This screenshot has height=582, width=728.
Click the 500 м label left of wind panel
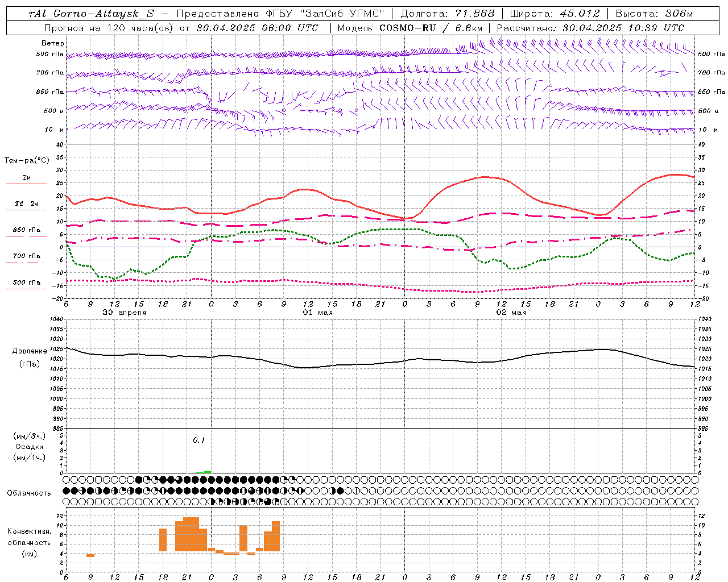click(x=55, y=111)
